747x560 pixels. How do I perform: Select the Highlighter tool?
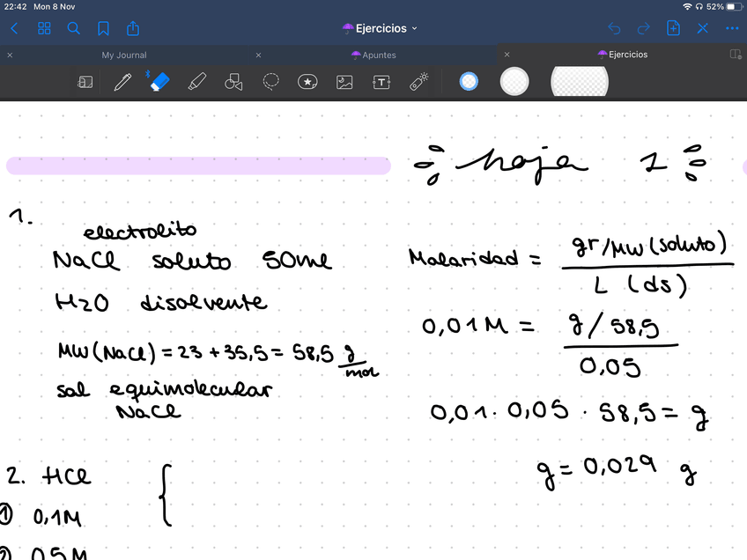[x=196, y=82]
